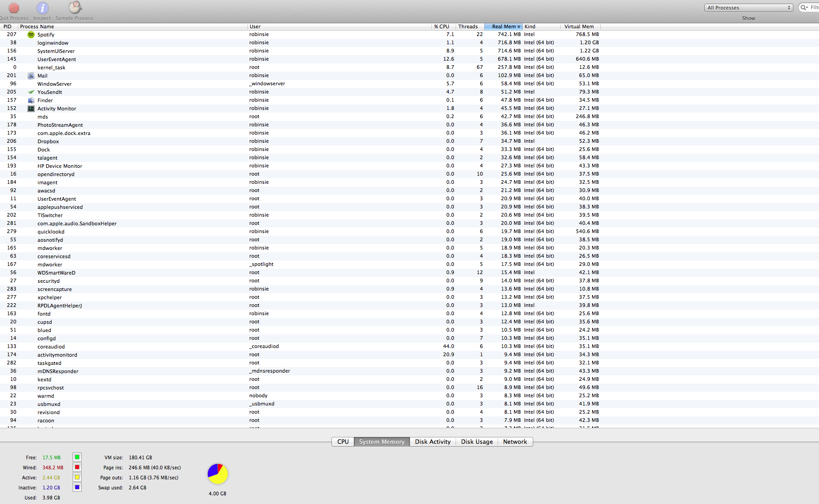Viewport: 819px width, 504px height.
Task: Select the WDSmartWareD process
Action: (57, 273)
